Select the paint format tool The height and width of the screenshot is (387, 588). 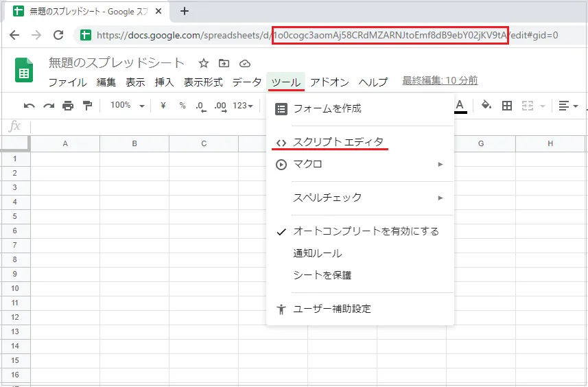click(87, 106)
